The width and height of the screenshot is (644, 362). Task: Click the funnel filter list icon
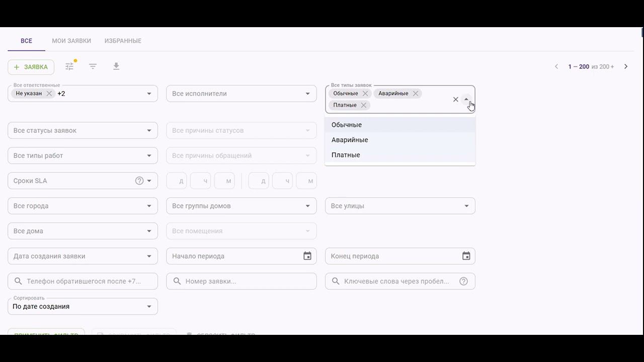pyautogui.click(x=93, y=66)
